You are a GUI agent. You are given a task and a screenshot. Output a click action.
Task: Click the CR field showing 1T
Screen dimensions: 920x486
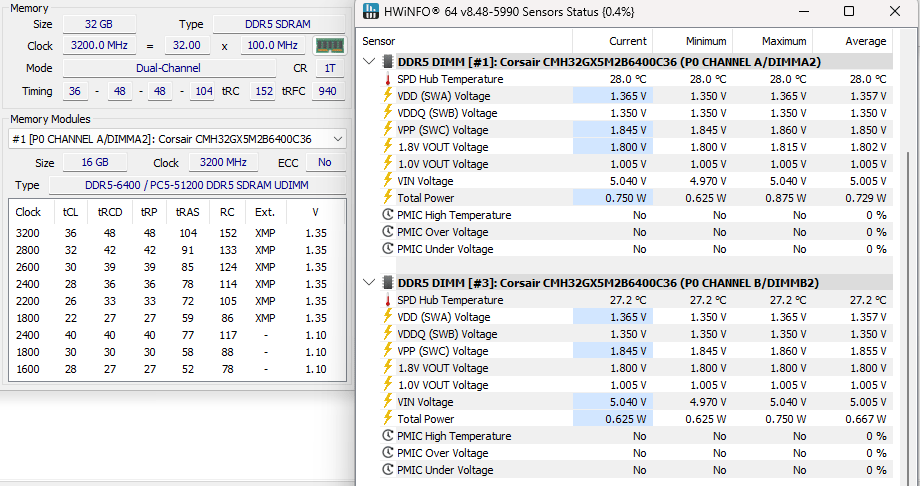click(x=330, y=68)
